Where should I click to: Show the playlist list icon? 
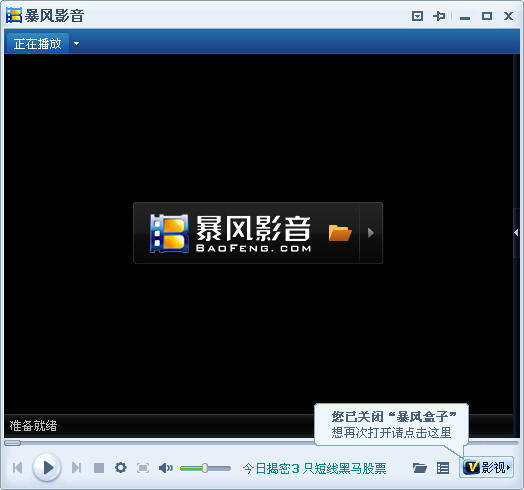[x=443, y=468]
